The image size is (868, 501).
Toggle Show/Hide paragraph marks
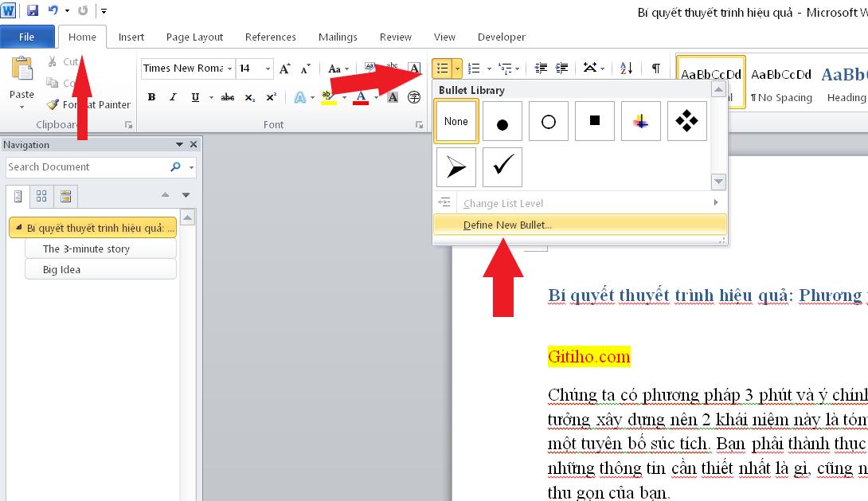click(x=655, y=68)
